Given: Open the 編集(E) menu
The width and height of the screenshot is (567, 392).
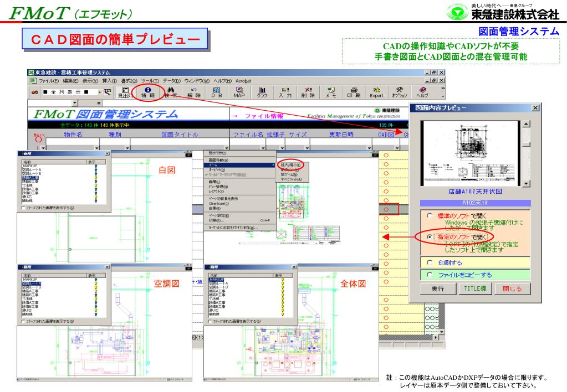Looking at the screenshot, I should (x=70, y=81).
